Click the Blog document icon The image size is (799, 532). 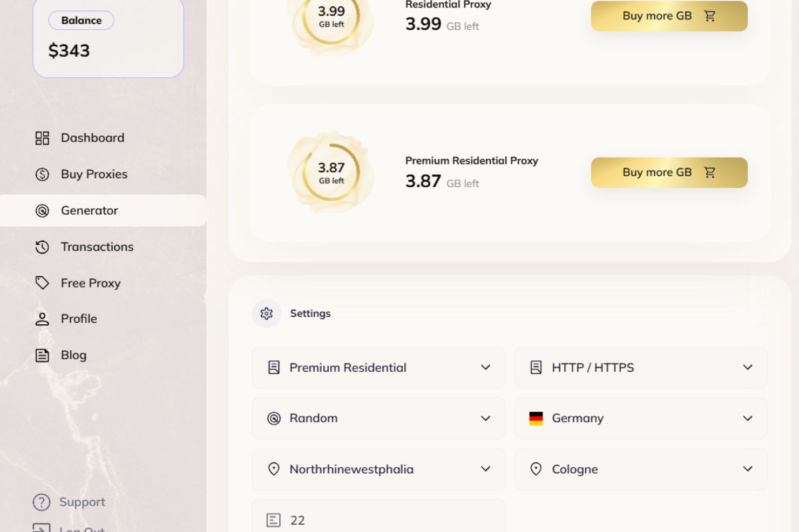[x=42, y=355]
